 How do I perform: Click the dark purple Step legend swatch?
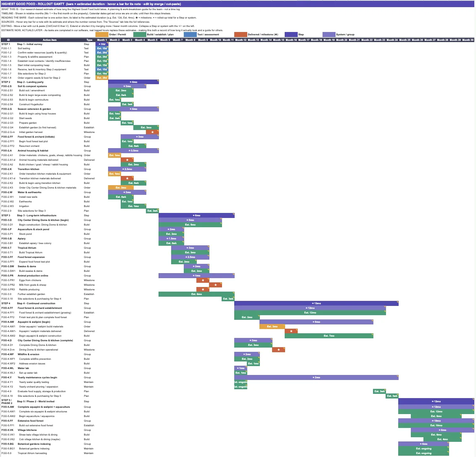coord(291,35)
